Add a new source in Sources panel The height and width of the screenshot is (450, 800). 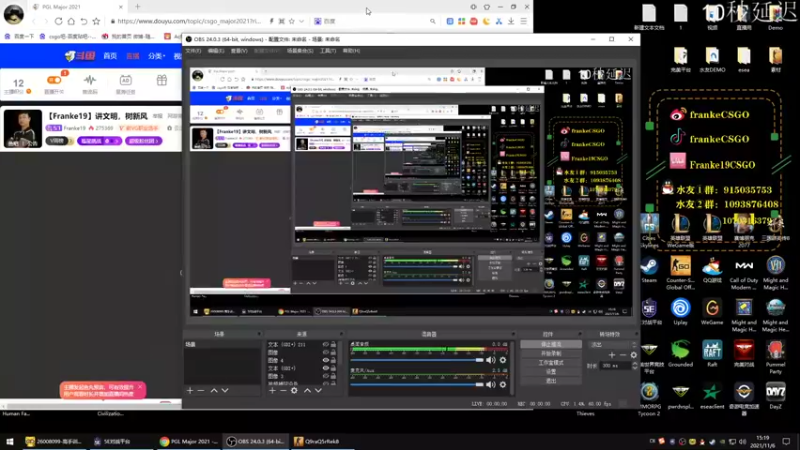[272, 390]
